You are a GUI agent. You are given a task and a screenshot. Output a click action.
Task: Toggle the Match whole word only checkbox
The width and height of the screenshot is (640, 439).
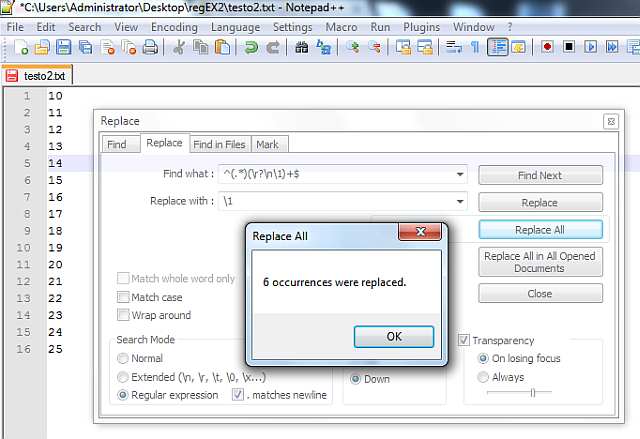point(123,279)
